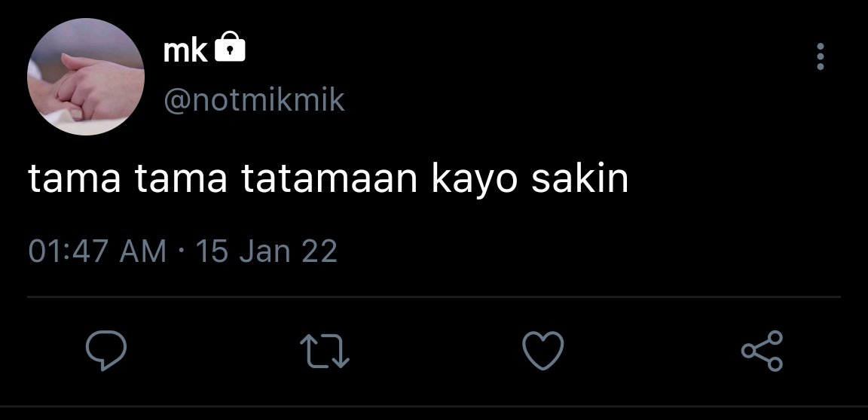The height and width of the screenshot is (420, 868).
Task: Open the 01:47 AM timestamp
Action: 97,251
